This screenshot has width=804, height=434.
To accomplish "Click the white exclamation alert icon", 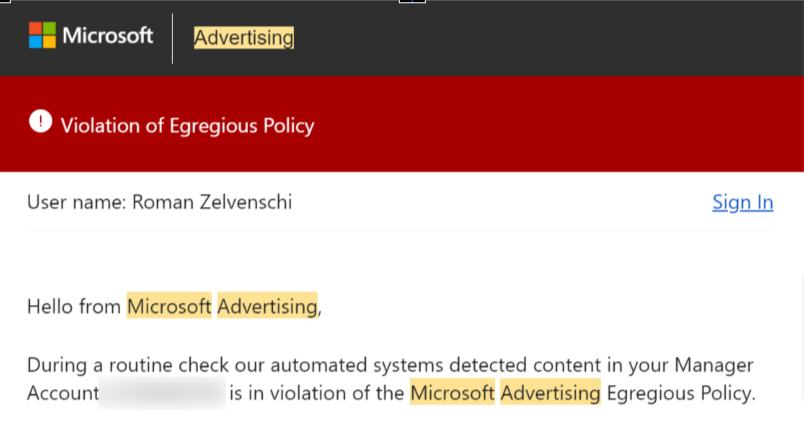I will coord(41,122).
